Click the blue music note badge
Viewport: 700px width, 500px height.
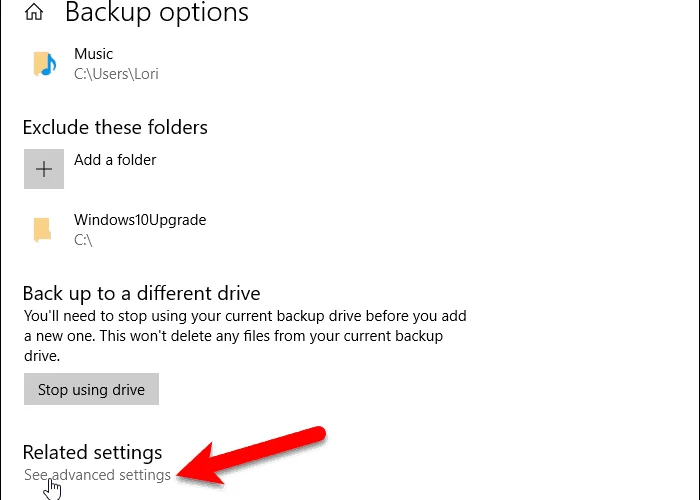click(x=50, y=65)
